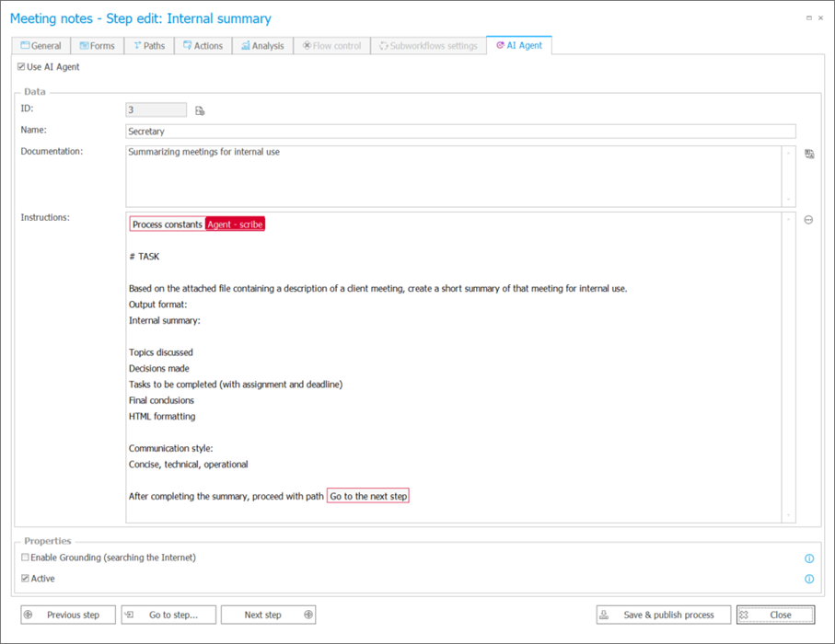The width and height of the screenshot is (835, 644).
Task: Switch to the General tab
Action: point(41,45)
